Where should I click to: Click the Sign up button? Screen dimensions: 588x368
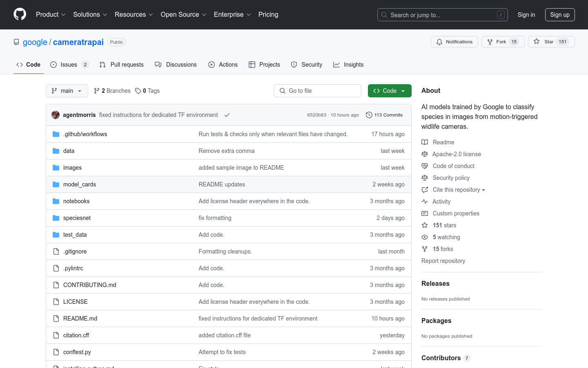(x=559, y=15)
